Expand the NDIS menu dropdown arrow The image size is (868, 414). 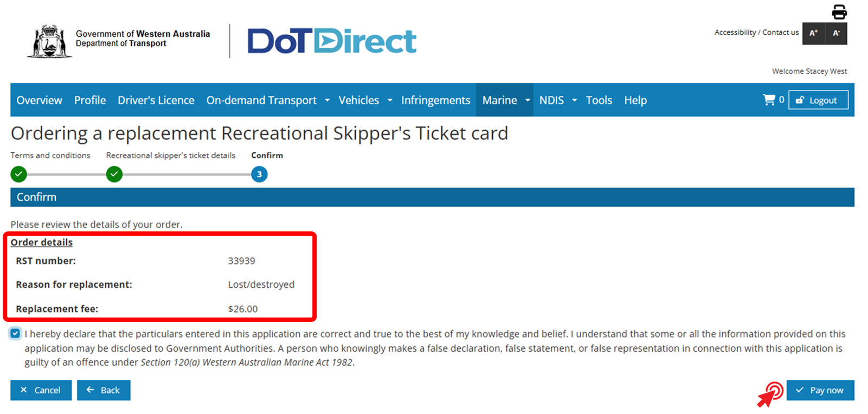[574, 100]
